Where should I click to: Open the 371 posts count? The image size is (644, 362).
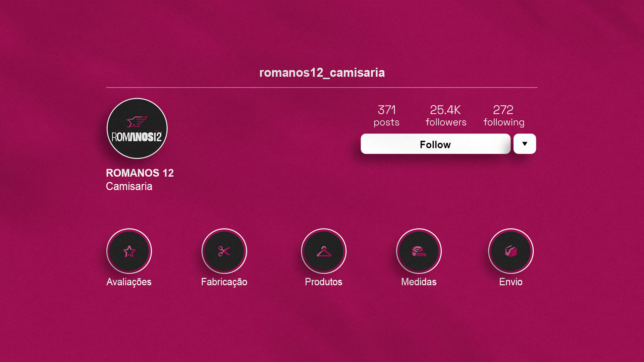click(386, 116)
